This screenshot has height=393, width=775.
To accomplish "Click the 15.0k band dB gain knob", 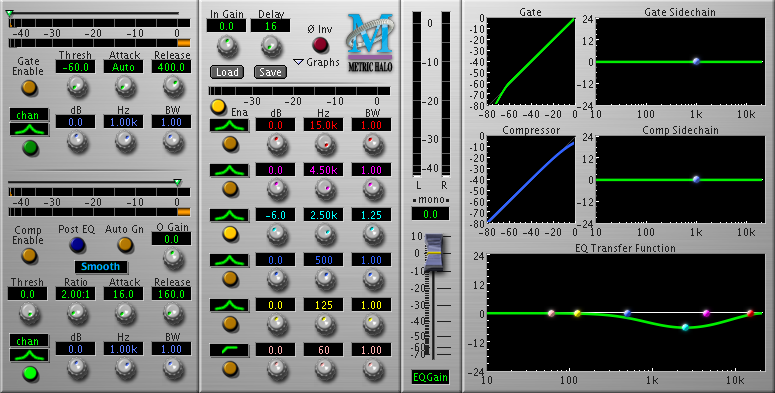I will click(277, 144).
